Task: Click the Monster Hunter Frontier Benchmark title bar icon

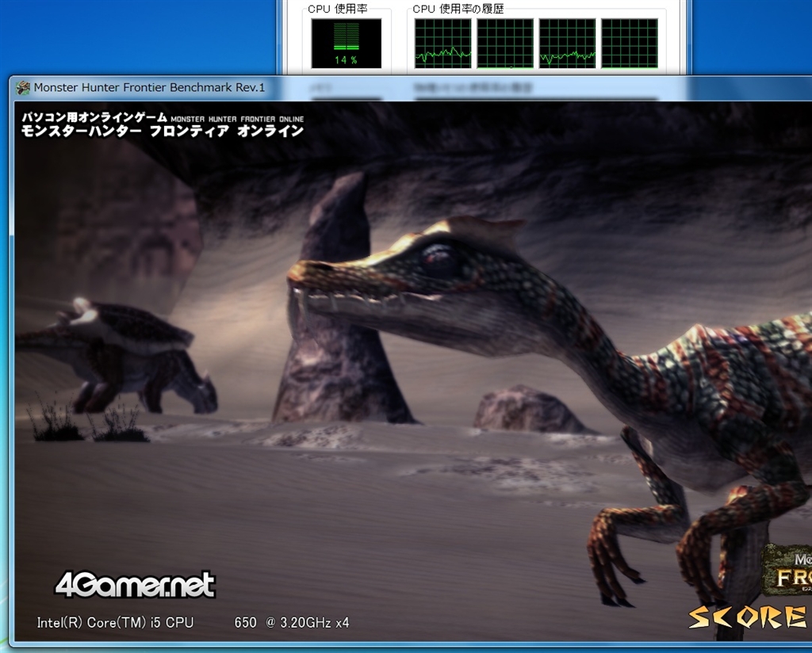Action: click(x=23, y=87)
